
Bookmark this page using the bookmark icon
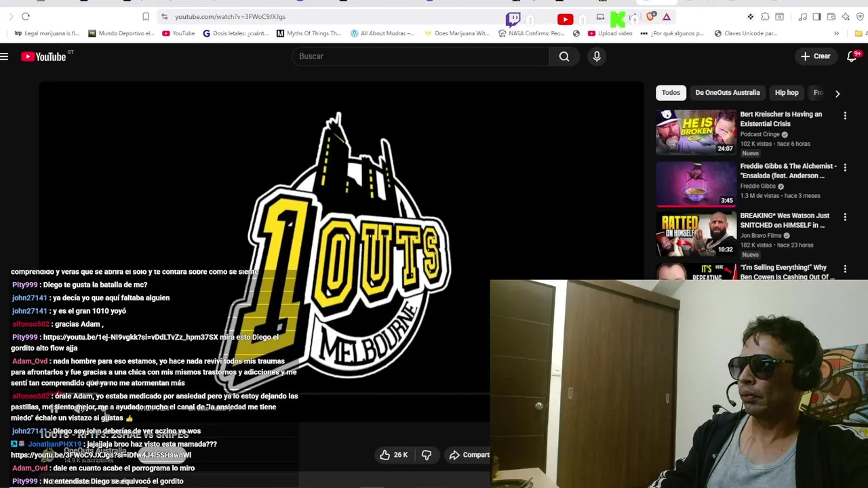146,16
